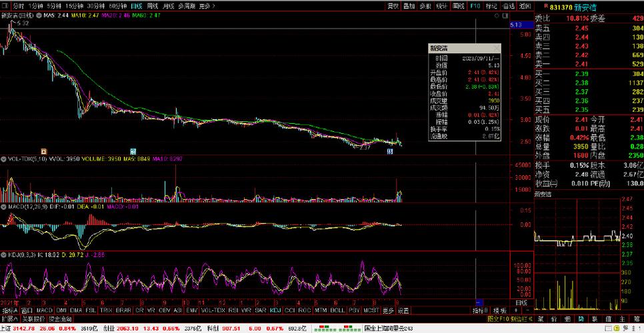Expand the 更多 periods menu
This screenshot has height=333, width=644.
click(x=207, y=6)
